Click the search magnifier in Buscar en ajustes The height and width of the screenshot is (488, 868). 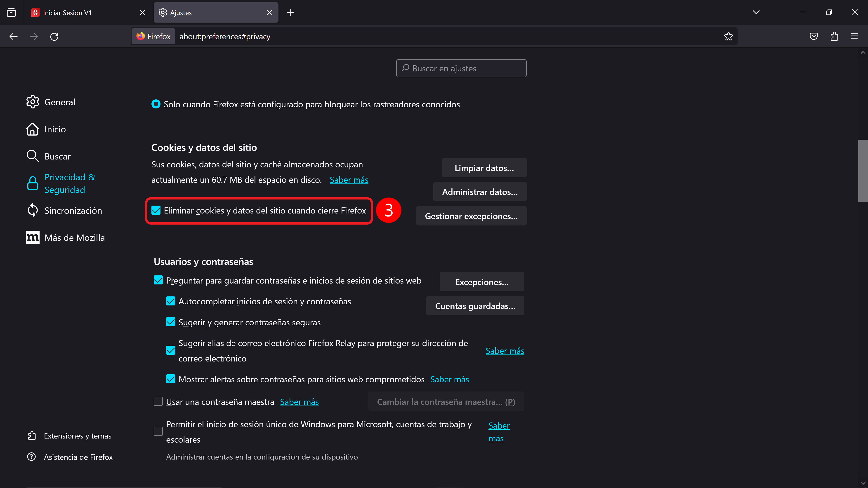(405, 68)
